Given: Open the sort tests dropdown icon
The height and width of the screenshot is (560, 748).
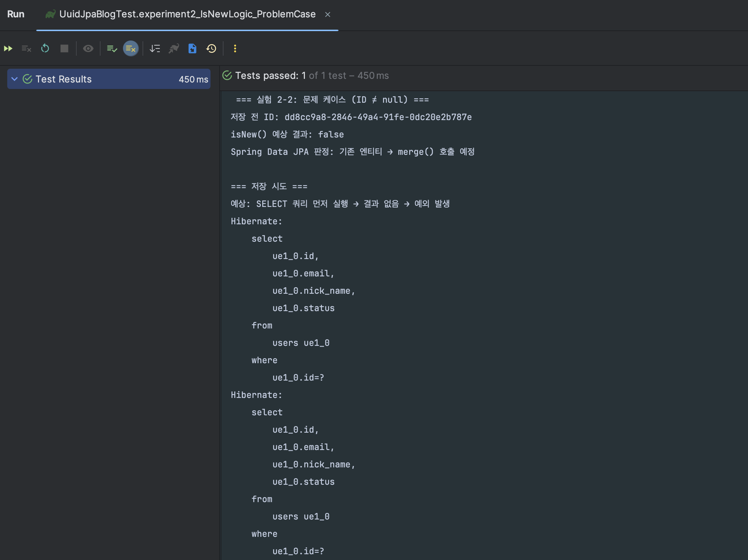Looking at the screenshot, I should 155,48.
